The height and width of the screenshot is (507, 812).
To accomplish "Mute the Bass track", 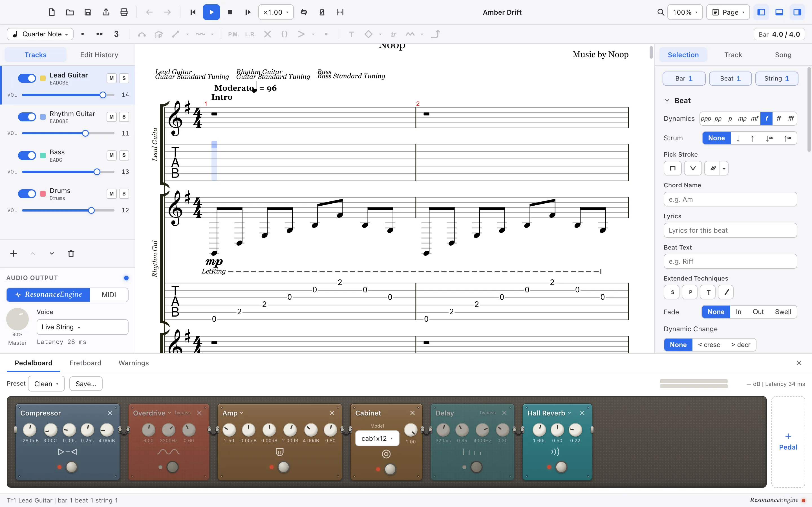I will [111, 155].
